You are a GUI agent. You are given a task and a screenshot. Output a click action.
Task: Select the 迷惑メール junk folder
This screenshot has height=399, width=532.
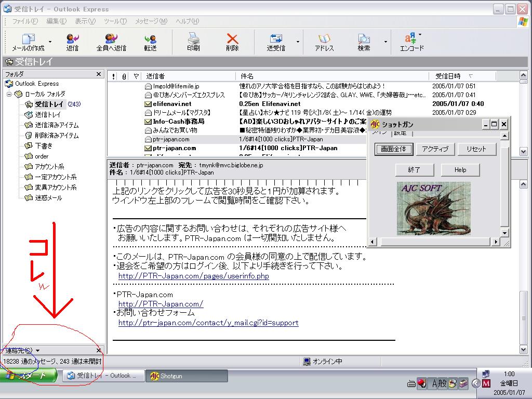[44, 198]
